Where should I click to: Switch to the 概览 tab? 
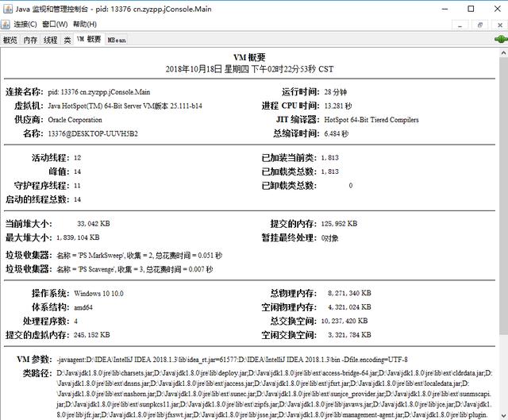[10, 40]
